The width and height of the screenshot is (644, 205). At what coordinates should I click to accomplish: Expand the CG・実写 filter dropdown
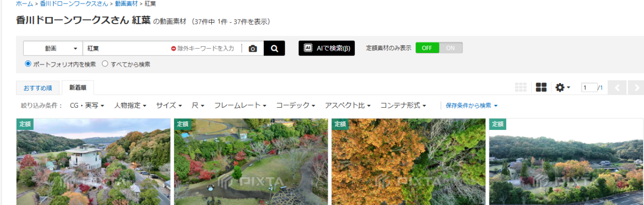[87, 106]
